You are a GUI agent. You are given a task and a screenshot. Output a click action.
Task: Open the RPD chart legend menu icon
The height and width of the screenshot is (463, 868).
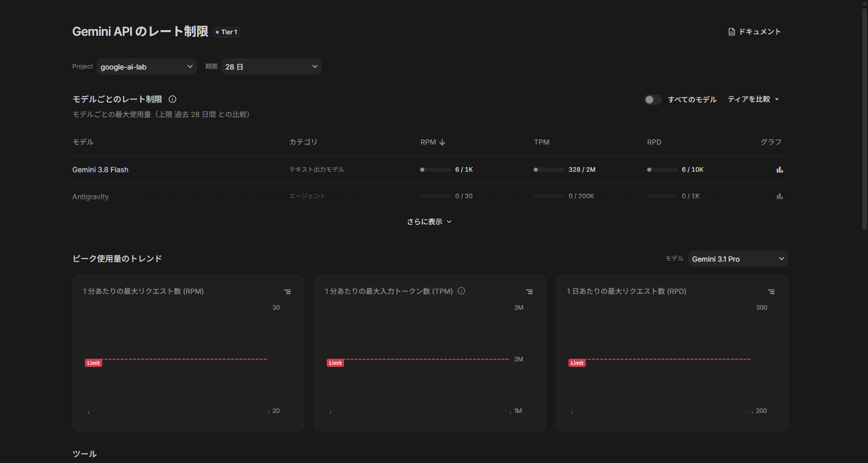click(x=771, y=292)
